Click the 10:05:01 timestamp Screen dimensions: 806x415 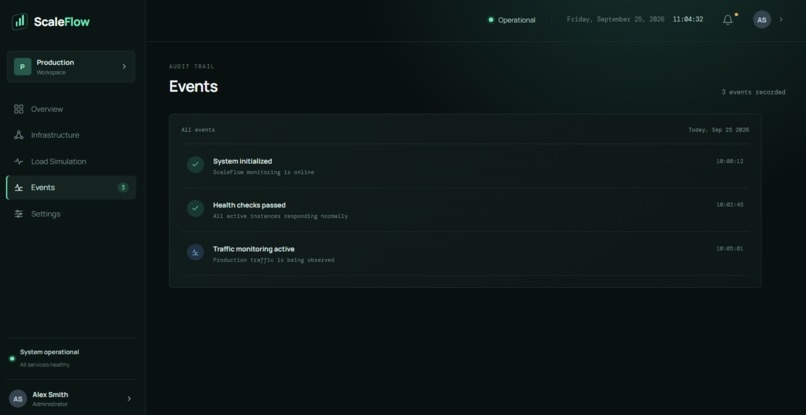(730, 248)
